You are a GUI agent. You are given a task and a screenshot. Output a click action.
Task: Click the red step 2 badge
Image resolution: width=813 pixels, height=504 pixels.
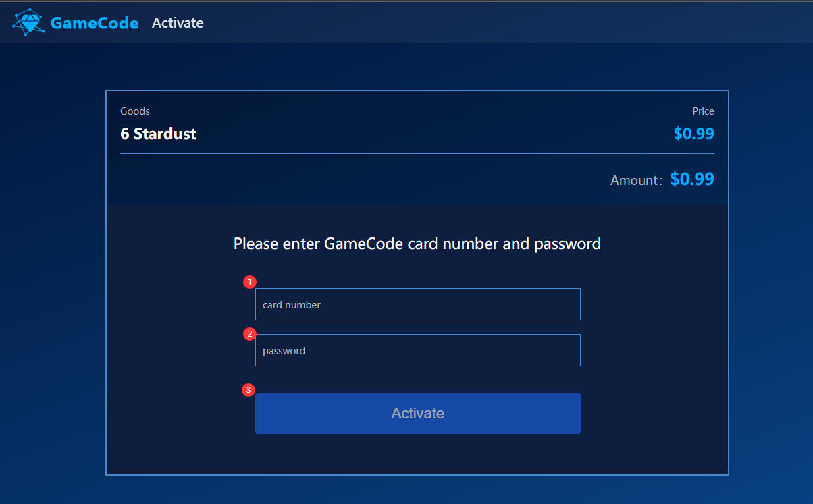[250, 333]
